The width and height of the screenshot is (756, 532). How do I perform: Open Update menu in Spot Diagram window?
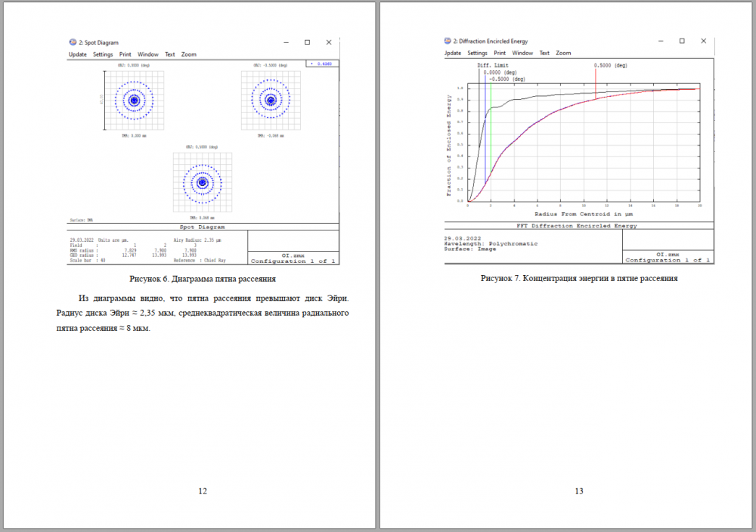coord(78,54)
